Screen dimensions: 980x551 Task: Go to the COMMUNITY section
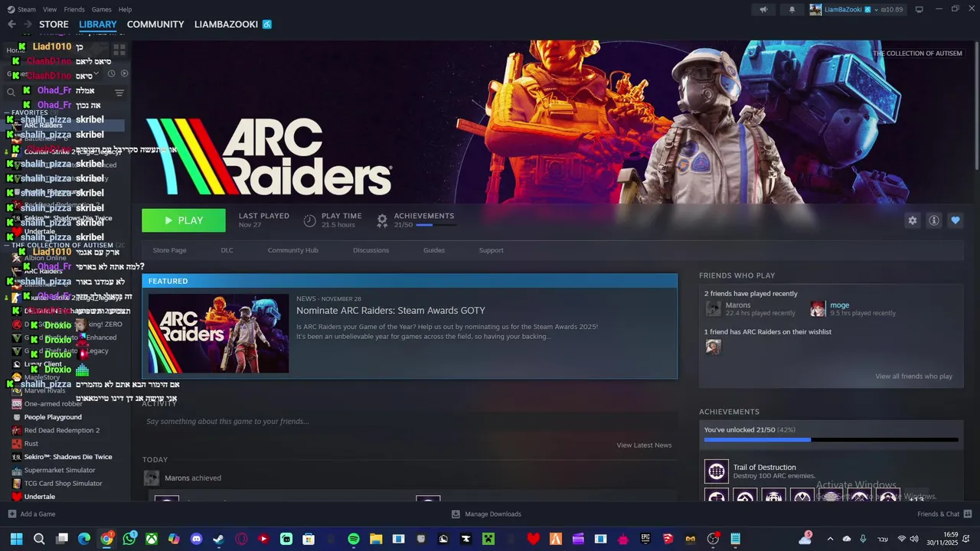[155, 24]
